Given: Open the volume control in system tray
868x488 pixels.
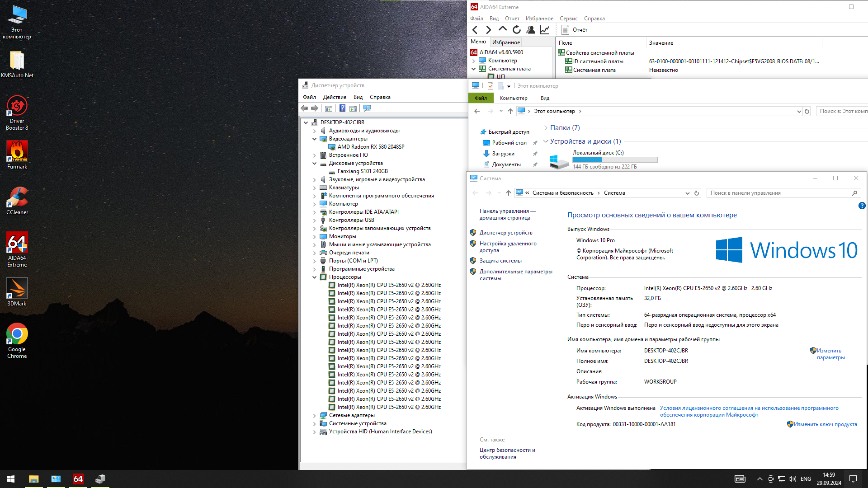Looking at the screenshot, I should pos(792,479).
